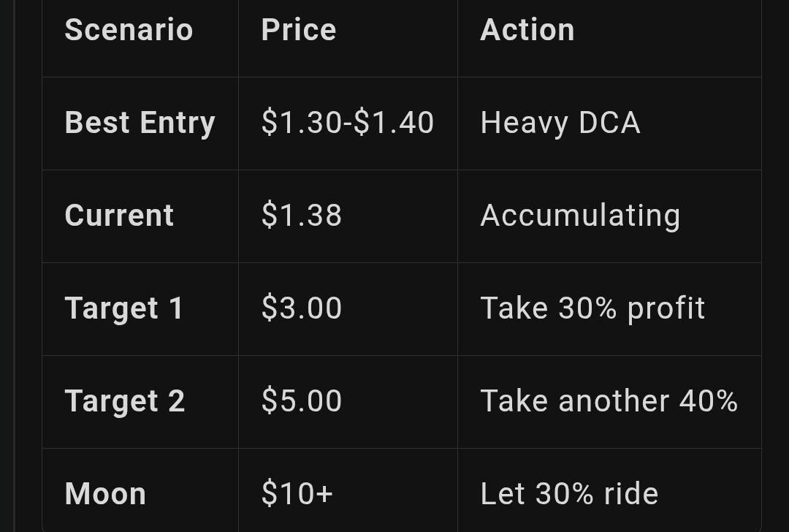Click the Heavy DCA action cell
This screenshot has width=789, height=532.
[x=560, y=123]
